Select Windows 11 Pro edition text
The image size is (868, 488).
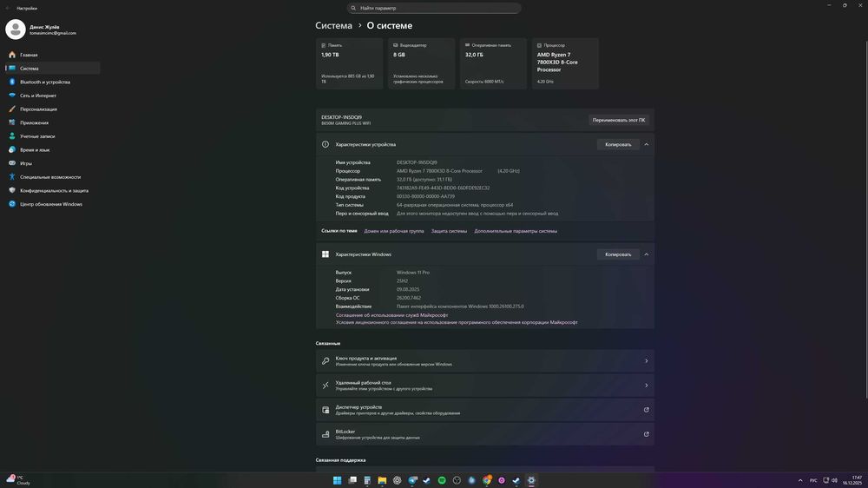(x=413, y=273)
